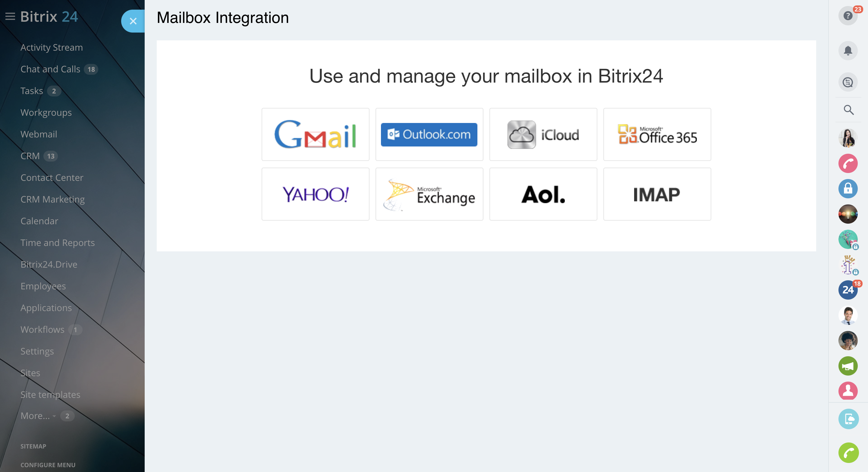This screenshot has width=868, height=472.
Task: Open the green megaphone announcements icon
Action: point(848,366)
